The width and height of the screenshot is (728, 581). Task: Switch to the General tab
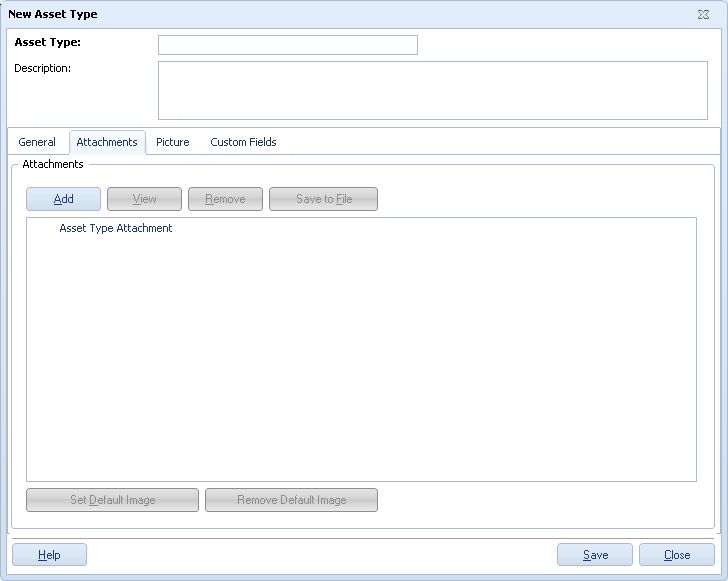click(37, 142)
